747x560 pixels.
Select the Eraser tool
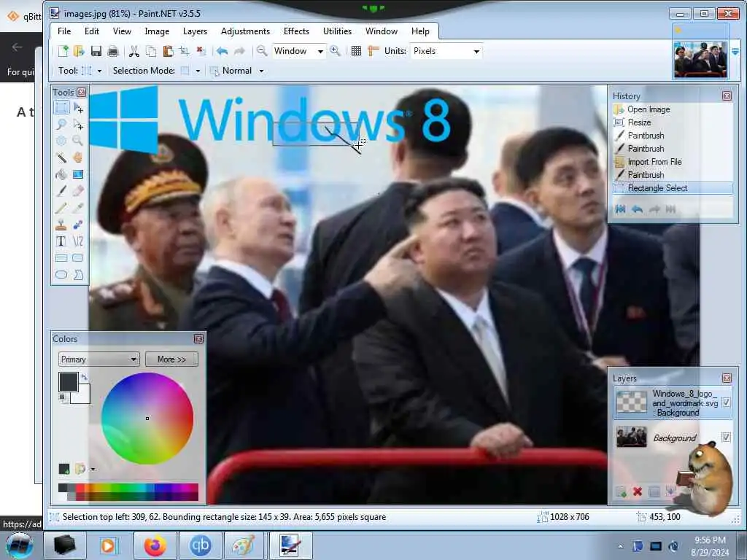[77, 191]
